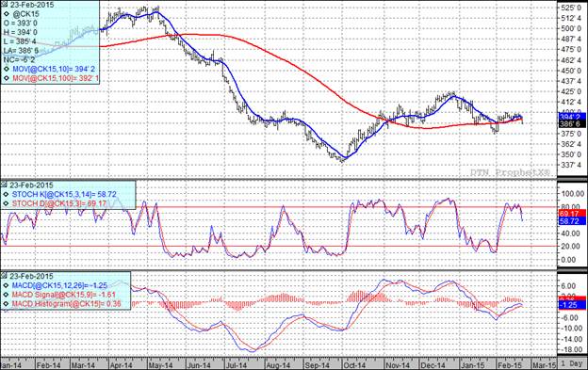Click the 'O = 393' 0' open value
Viewport: 588px width, 370px height.
(x=20, y=24)
